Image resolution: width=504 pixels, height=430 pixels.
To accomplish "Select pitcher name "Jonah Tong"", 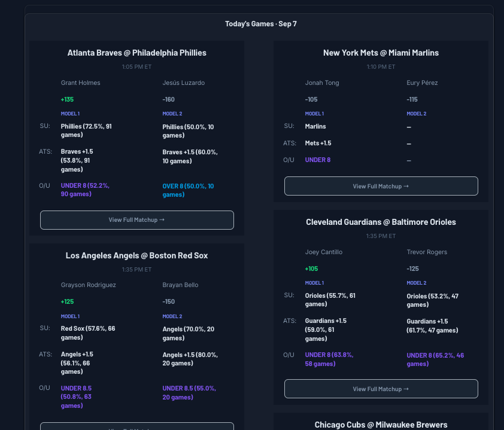I will [322, 83].
